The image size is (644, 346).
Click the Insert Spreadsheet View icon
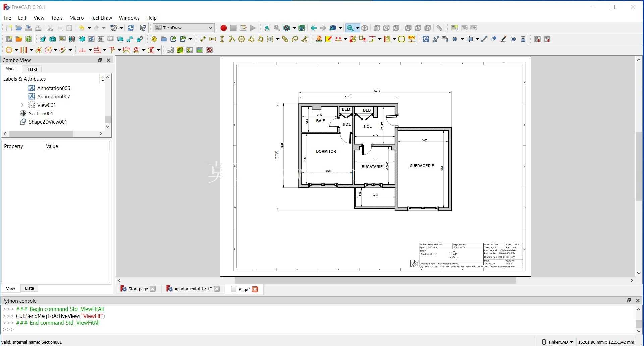point(111,39)
